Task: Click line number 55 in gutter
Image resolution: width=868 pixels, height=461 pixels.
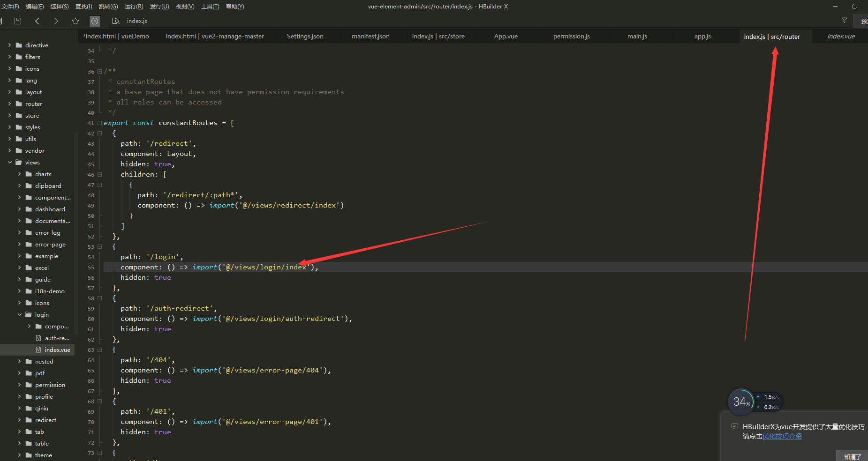Action: pos(91,268)
